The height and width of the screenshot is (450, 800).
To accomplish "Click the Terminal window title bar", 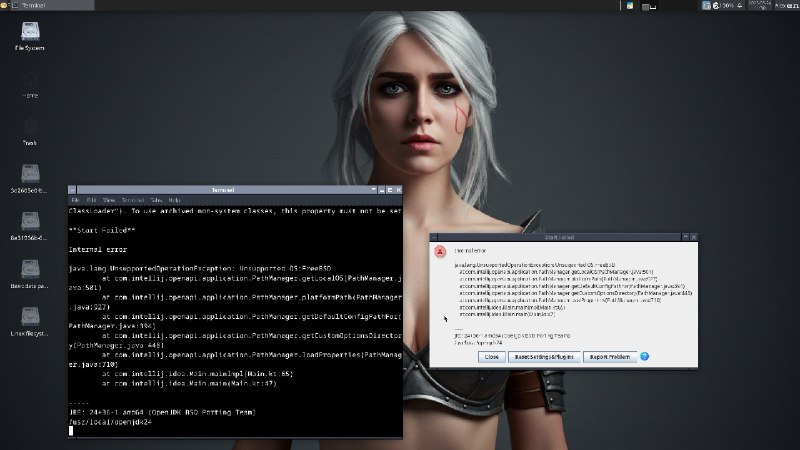I will pyautogui.click(x=223, y=190).
